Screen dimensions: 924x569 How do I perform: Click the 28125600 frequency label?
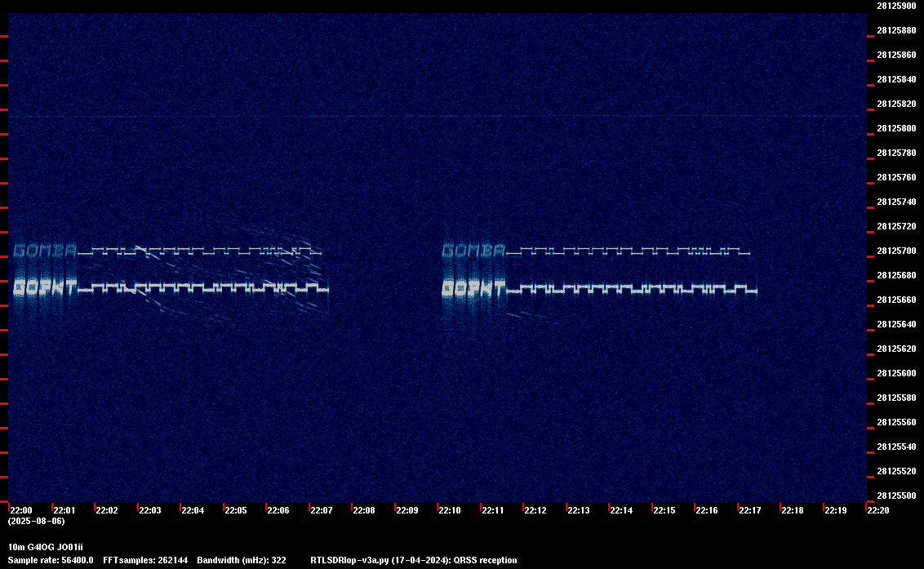tap(897, 373)
